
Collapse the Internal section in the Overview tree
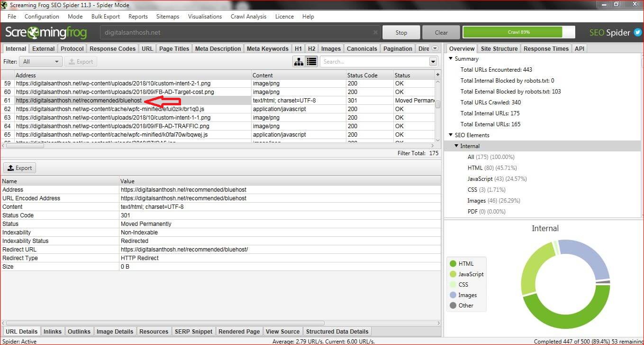pos(456,146)
